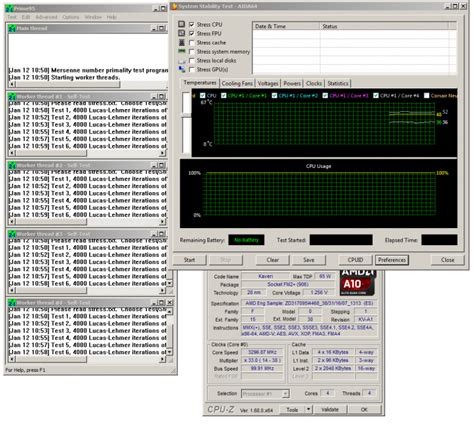This screenshot has height=432, width=474.
Task: Switch to the Cooling Fans tab
Action: click(x=237, y=84)
